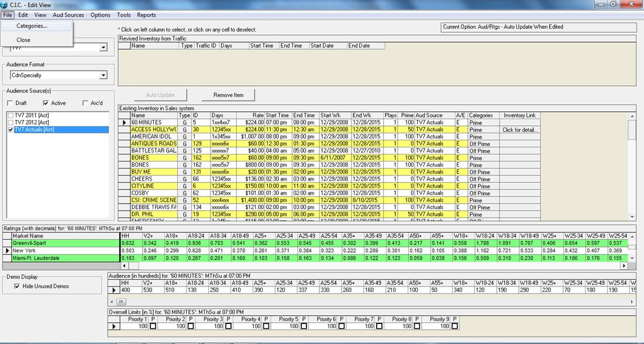
Task: Click the Oversell Limits row arrow marker
Action: 113,326
